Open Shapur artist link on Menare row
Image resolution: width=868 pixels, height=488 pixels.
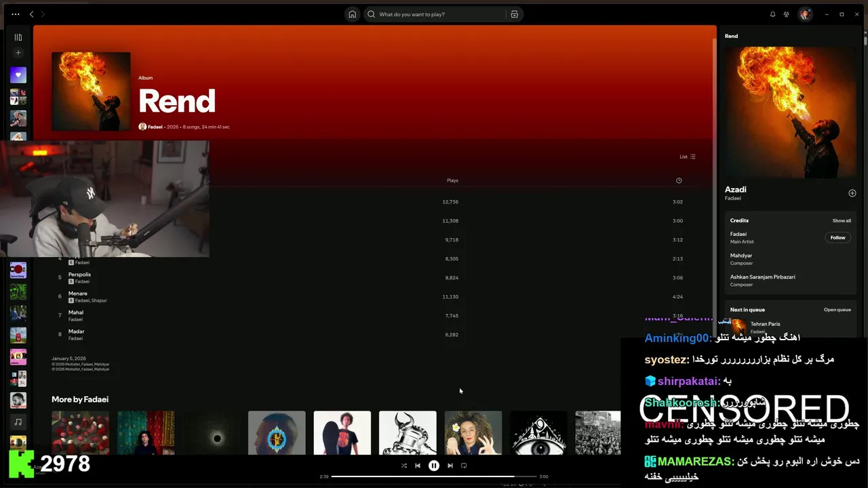(99, 300)
